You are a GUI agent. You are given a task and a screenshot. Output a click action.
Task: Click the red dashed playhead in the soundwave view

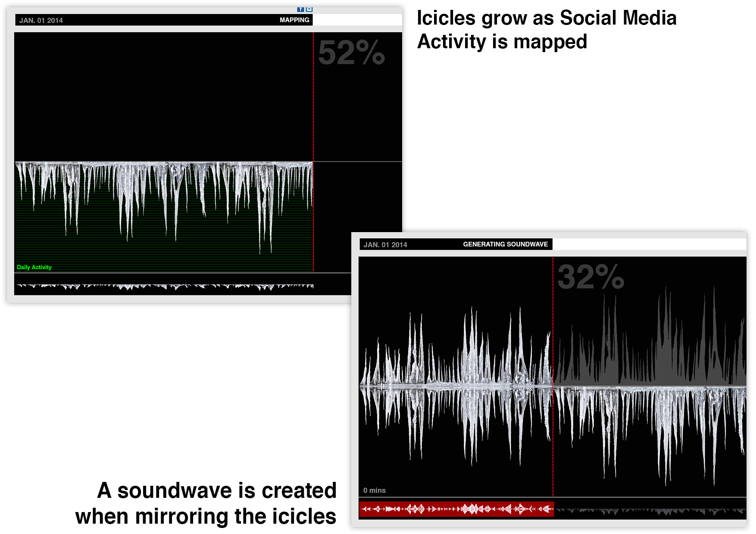[x=553, y=377]
